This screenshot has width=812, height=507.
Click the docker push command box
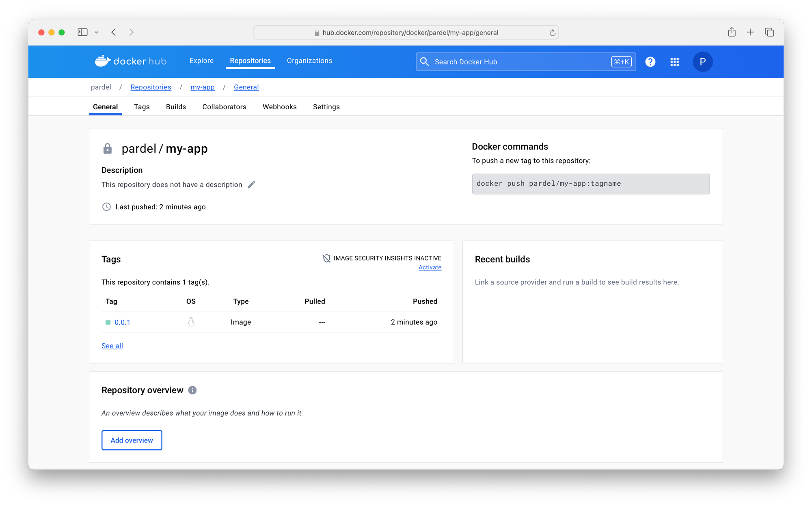click(591, 184)
